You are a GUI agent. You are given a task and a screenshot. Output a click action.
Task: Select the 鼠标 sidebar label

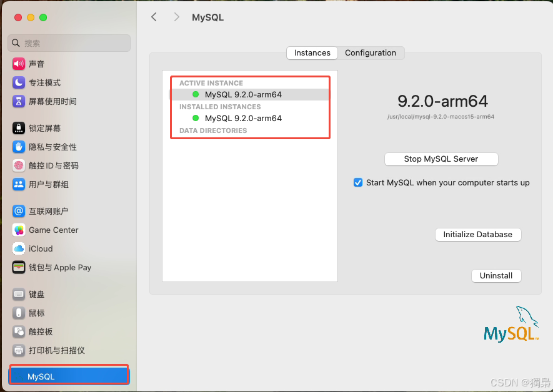(x=37, y=313)
